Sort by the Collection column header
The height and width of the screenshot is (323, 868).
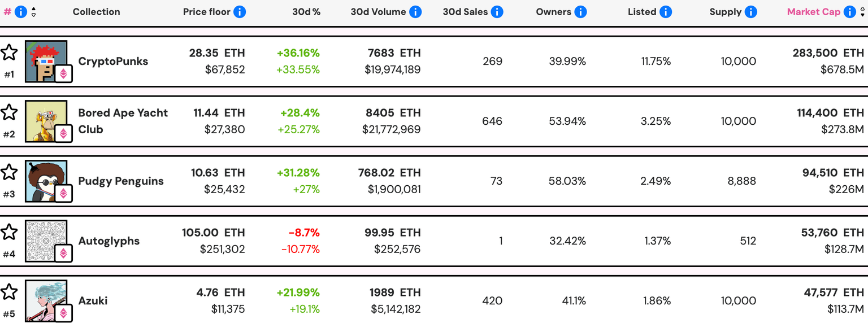[96, 12]
